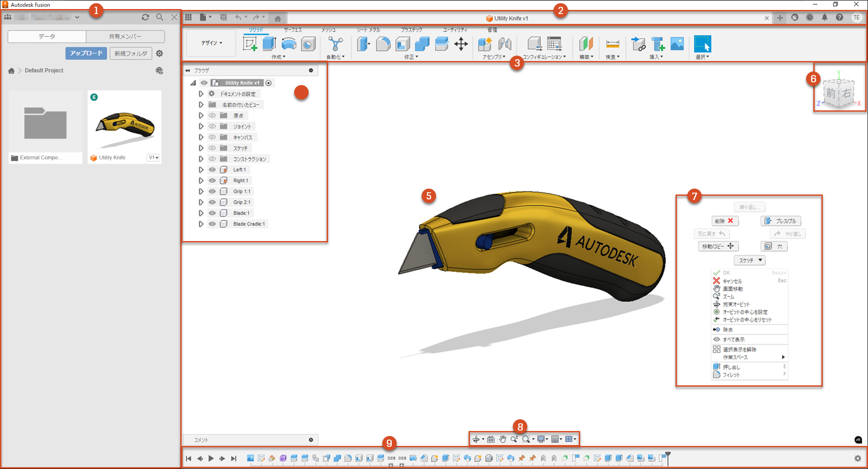
Task: Select the Joint tool
Action: coord(505,44)
